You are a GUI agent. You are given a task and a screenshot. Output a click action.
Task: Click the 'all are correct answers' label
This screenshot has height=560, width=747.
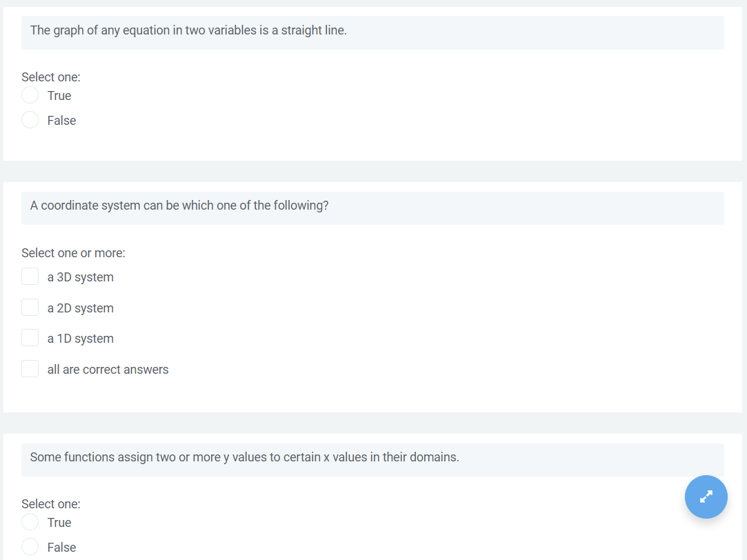(108, 369)
